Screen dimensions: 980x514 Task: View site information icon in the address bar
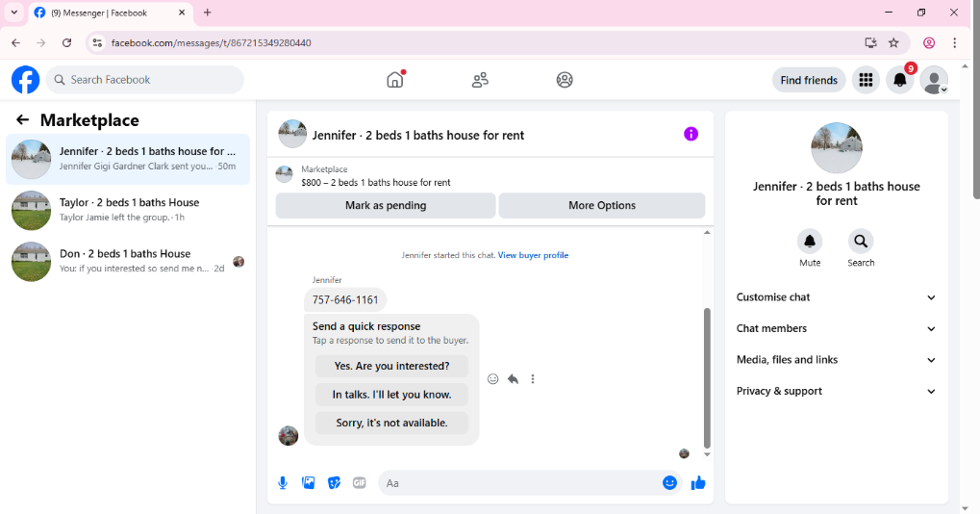point(97,42)
